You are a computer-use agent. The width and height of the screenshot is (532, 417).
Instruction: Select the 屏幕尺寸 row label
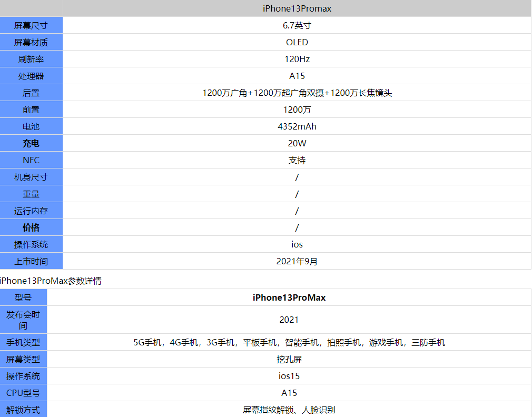[x=31, y=25]
